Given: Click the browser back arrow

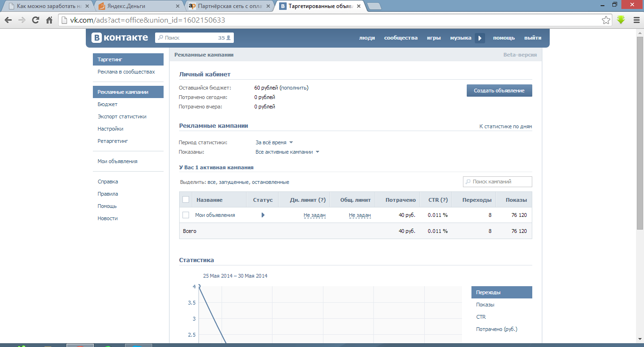Looking at the screenshot, I should point(8,20).
